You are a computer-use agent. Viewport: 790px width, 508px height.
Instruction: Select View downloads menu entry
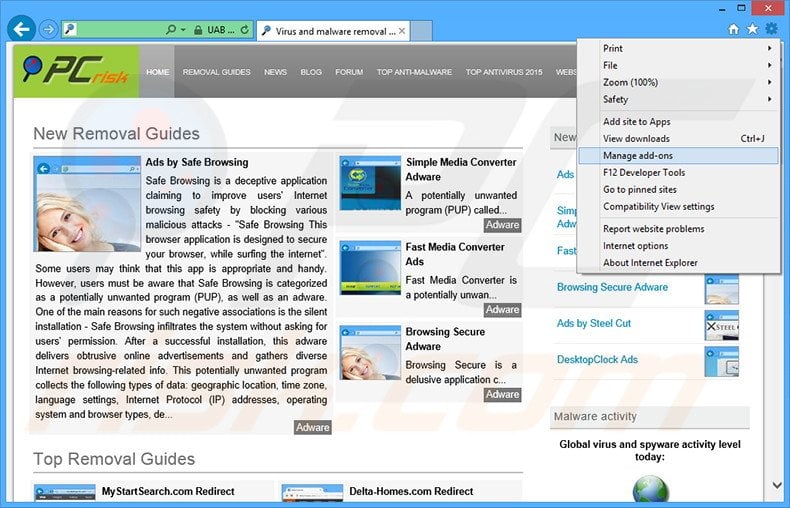(x=678, y=139)
